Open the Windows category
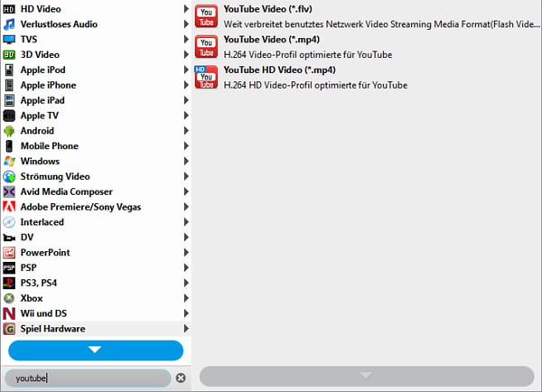542x392 pixels. coord(96,161)
